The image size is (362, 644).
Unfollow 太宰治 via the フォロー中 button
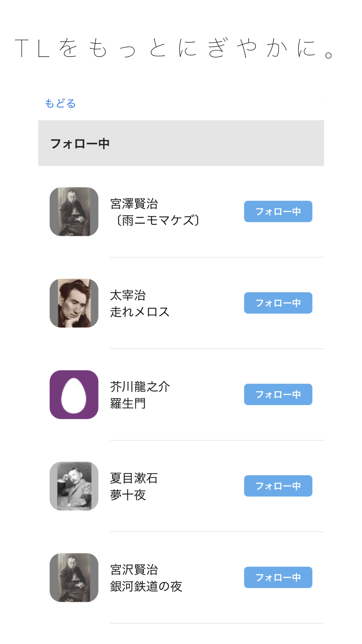coord(278,303)
